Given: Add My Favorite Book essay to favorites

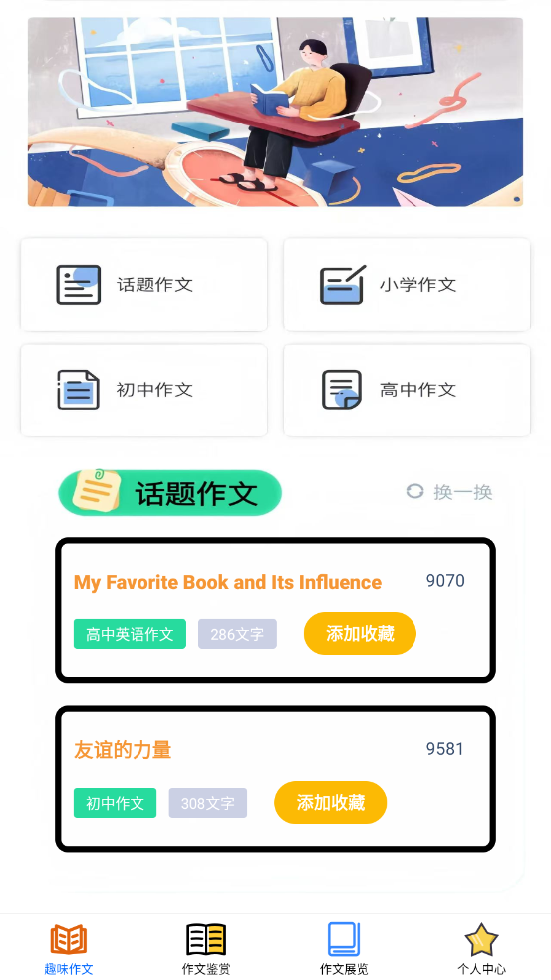Looking at the screenshot, I should coord(360,633).
